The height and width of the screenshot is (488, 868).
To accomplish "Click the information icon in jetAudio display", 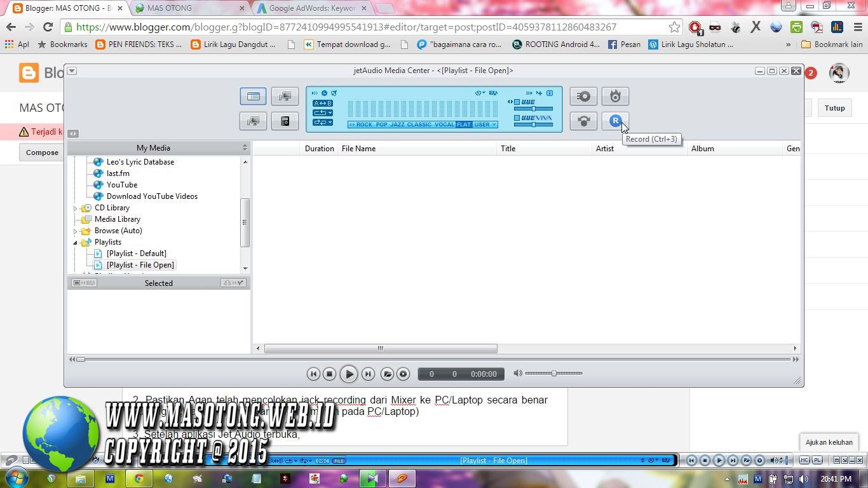I will click(x=550, y=93).
